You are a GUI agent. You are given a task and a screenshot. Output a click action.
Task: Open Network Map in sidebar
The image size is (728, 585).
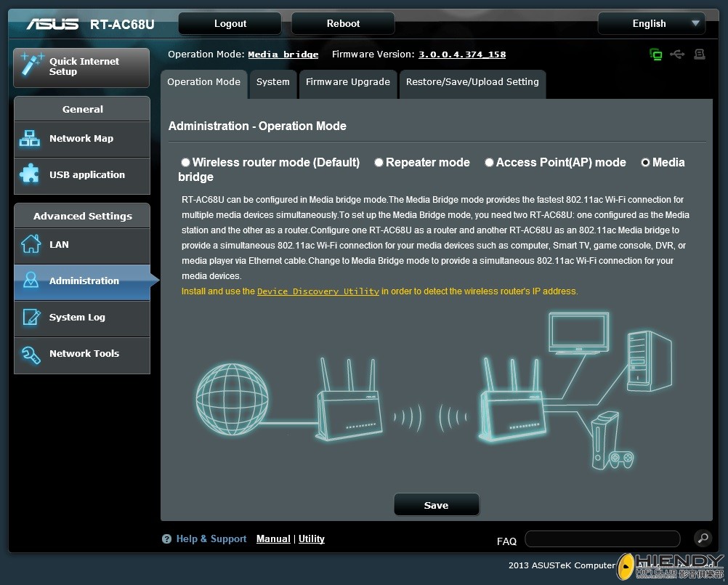82,139
